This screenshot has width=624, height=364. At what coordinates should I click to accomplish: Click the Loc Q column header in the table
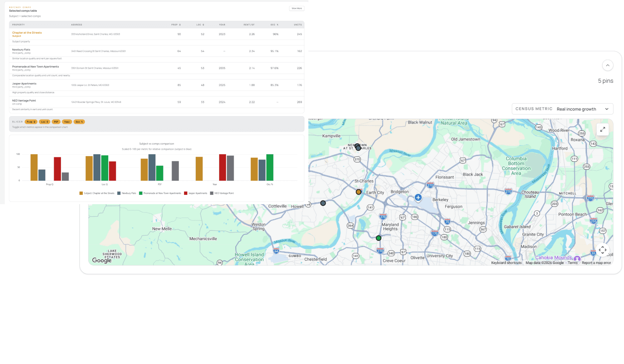click(200, 25)
